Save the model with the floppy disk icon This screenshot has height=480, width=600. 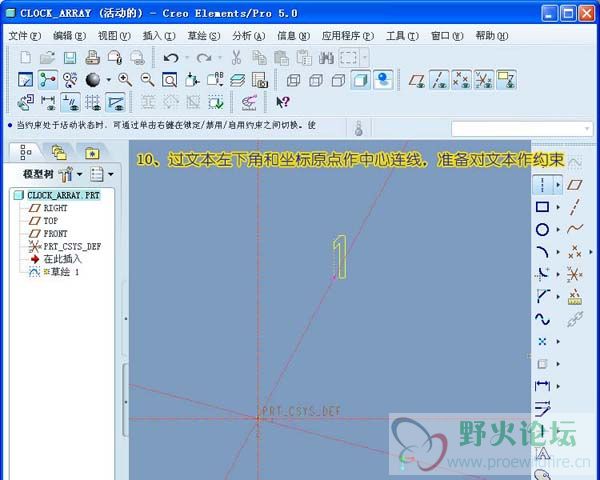click(70, 58)
